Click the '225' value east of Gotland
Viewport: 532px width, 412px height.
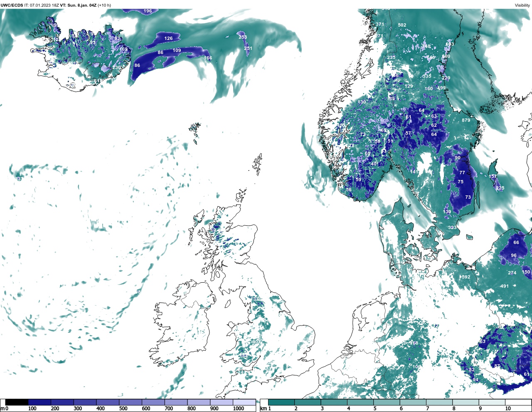(500, 188)
